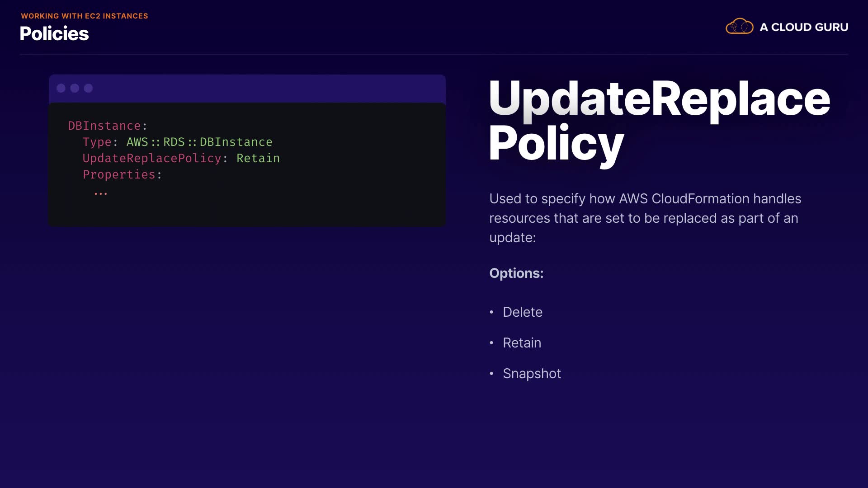This screenshot has height=488, width=868.
Task: Select the Retain option in list
Action: 522,343
